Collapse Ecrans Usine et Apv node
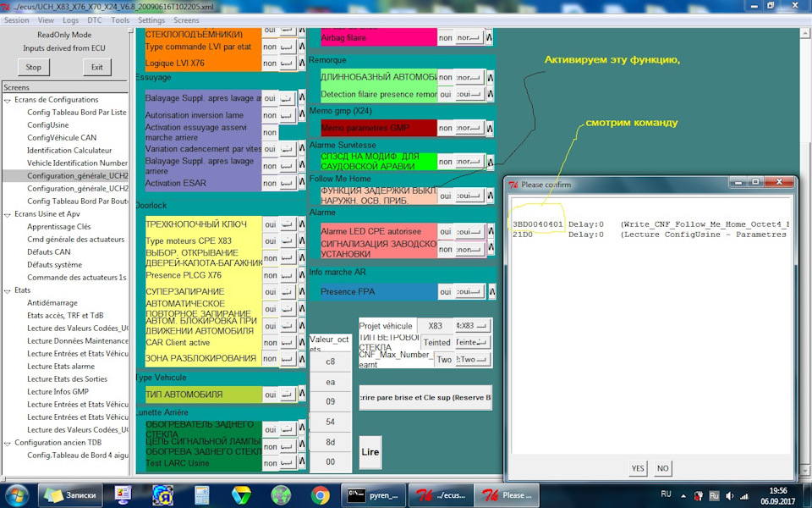 coord(8,214)
